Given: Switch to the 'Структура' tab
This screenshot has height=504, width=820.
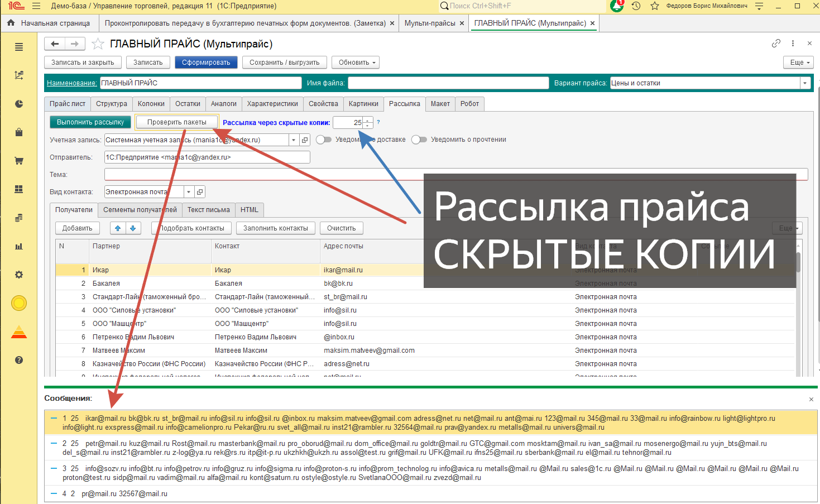Looking at the screenshot, I should (112, 104).
